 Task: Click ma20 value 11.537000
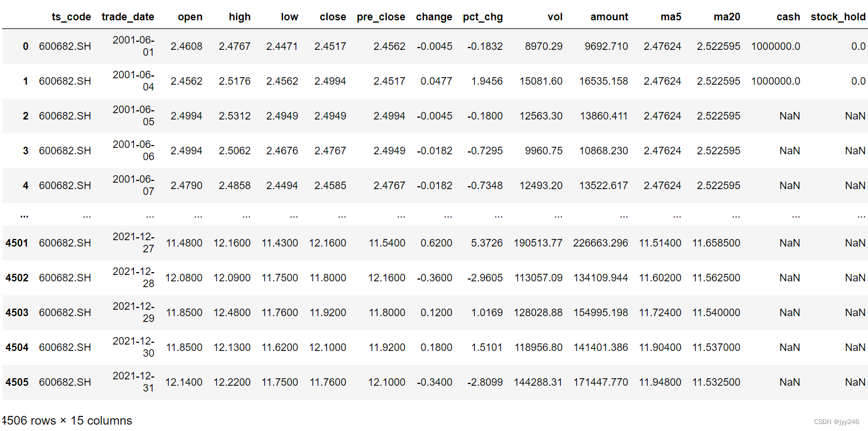(717, 347)
